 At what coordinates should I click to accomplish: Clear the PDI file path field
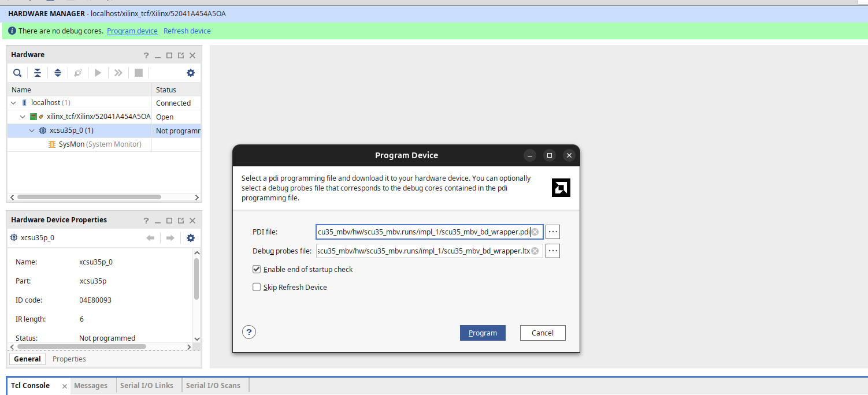point(535,232)
